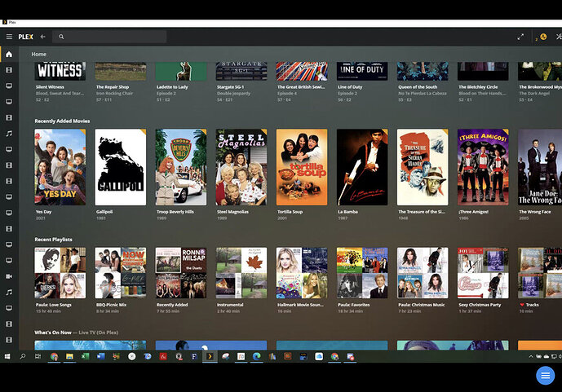Click the 'Ladette to Lady' show title
This screenshot has height=392, width=562.
pos(172,86)
